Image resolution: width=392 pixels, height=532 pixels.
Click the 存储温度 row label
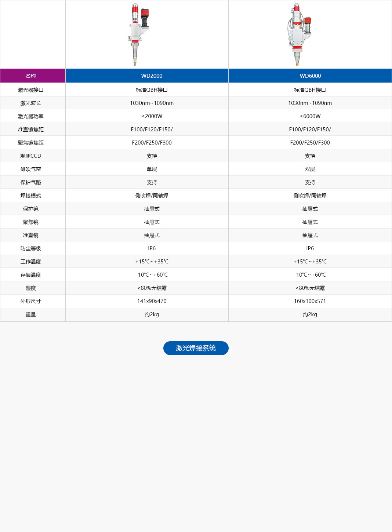(x=31, y=275)
